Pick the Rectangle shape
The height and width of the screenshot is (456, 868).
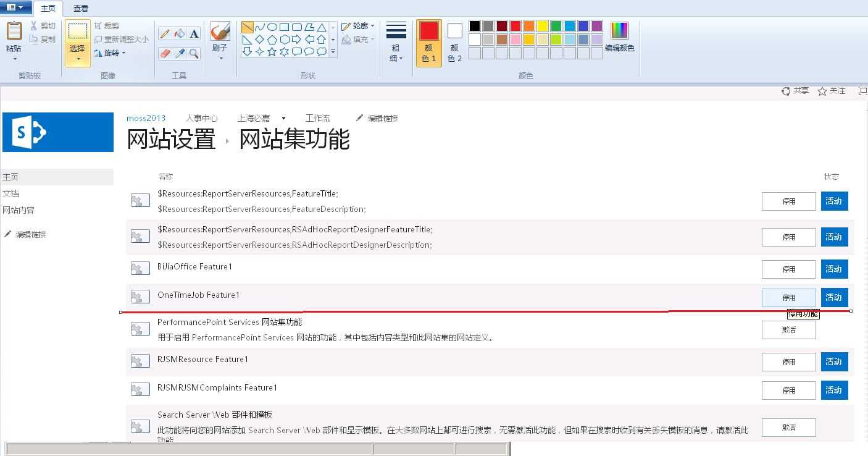pyautogui.click(x=284, y=27)
